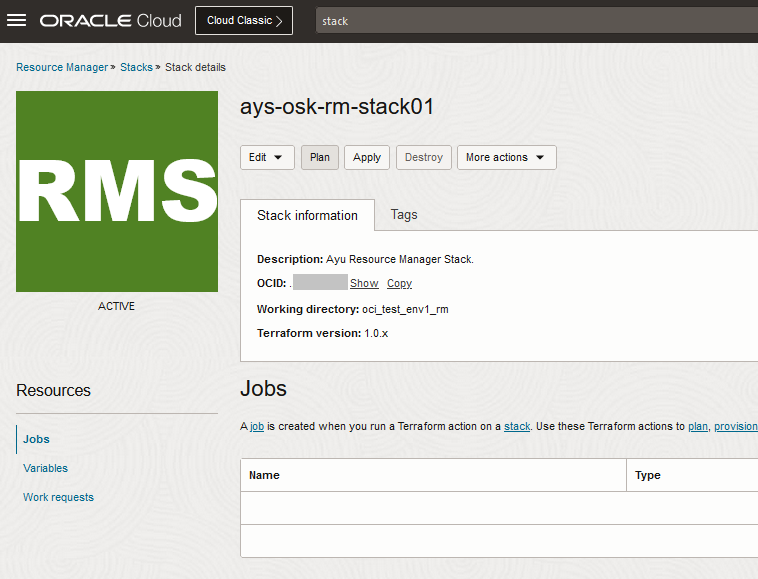
Task: Click the 'Stack details' breadcrumb text
Action: [195, 67]
